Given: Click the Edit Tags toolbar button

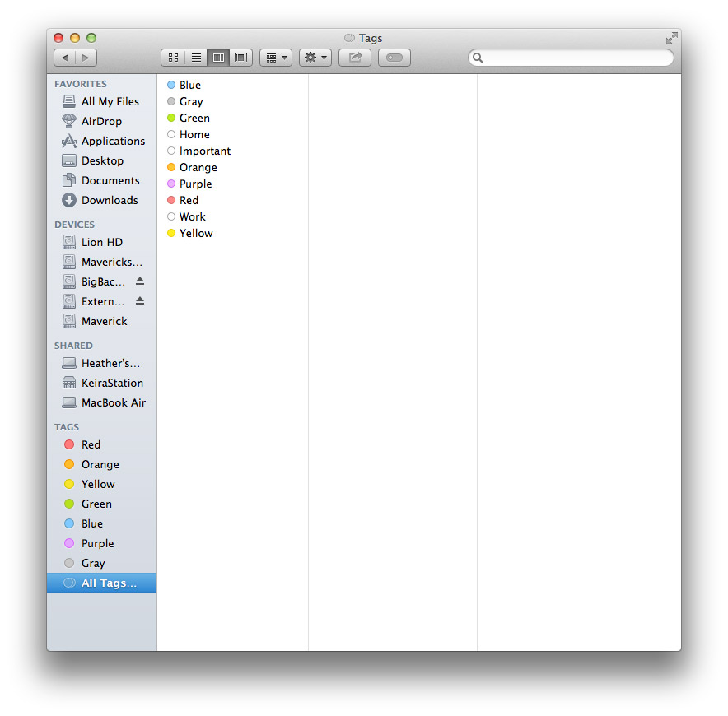Looking at the screenshot, I should [394, 58].
